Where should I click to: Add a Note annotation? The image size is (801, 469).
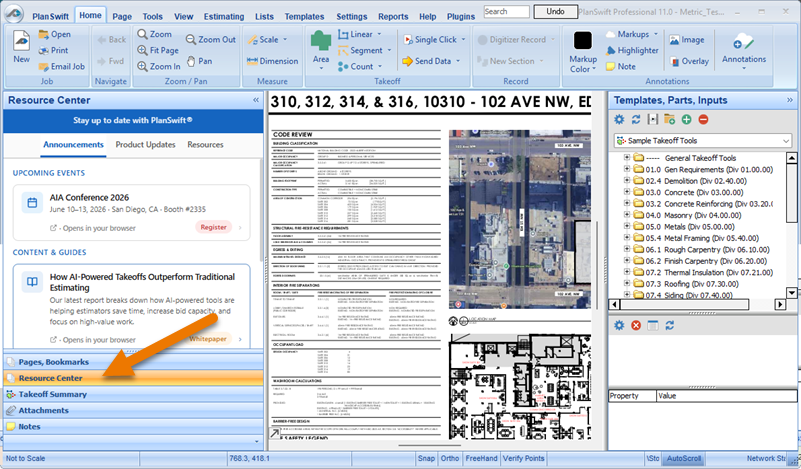[621, 66]
